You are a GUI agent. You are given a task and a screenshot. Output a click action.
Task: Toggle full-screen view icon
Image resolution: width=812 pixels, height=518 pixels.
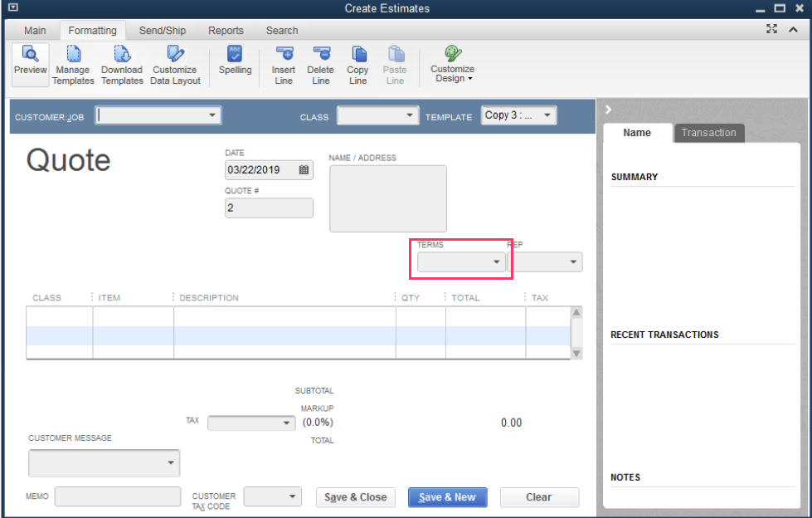click(x=771, y=29)
